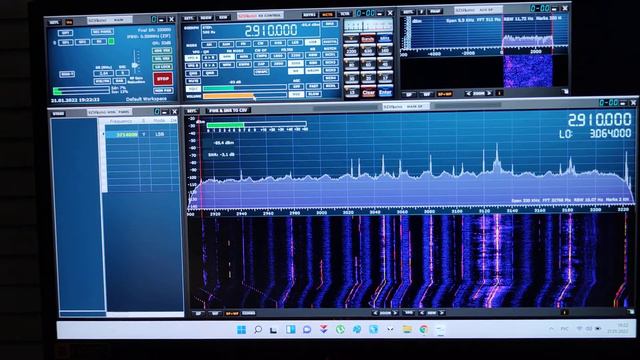Click ZOOM right arrow in AUX SP window

(x=489, y=93)
